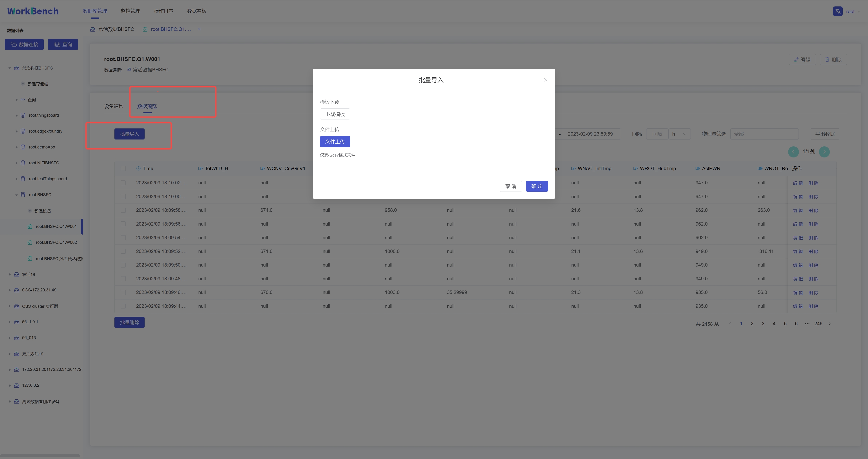Check the row checkbox for 2023/02/09 18:10:02
Image resolution: width=868 pixels, height=459 pixels.
point(123,183)
